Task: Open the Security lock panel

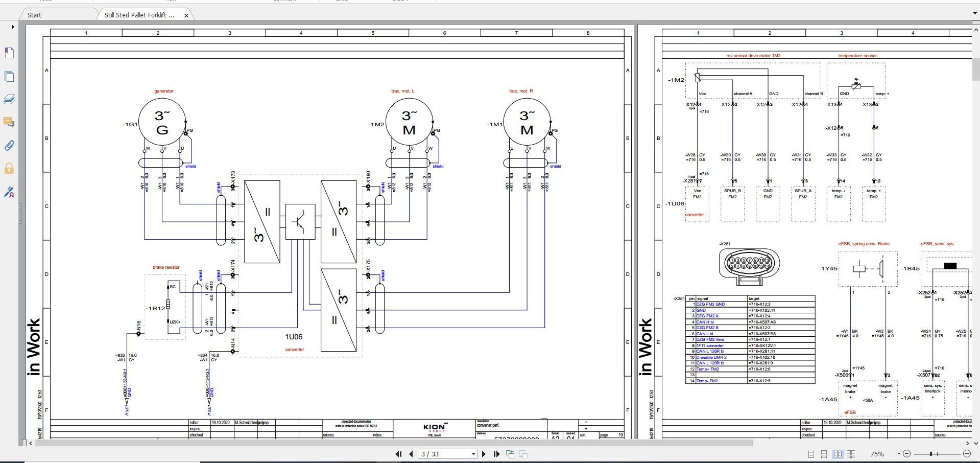Action: coord(9,168)
